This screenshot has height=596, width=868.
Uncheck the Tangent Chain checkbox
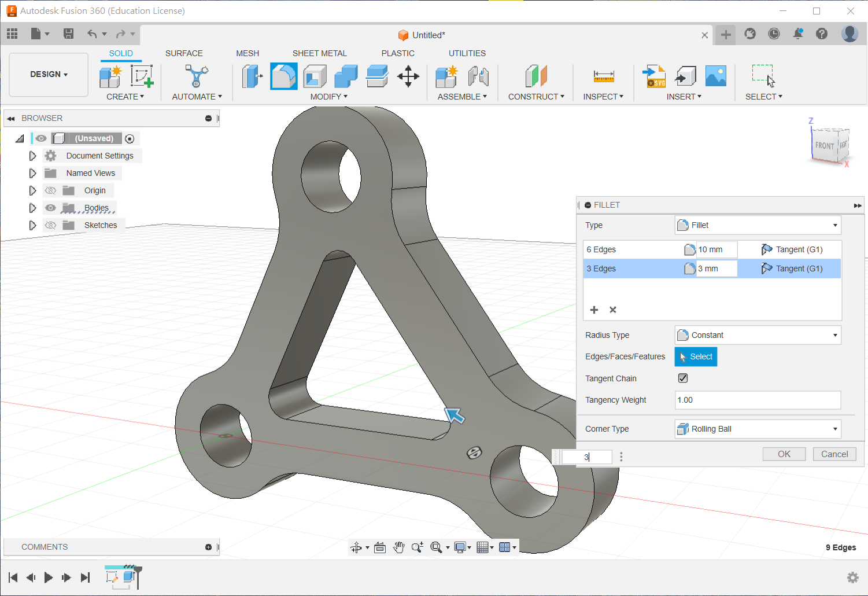pyautogui.click(x=683, y=378)
